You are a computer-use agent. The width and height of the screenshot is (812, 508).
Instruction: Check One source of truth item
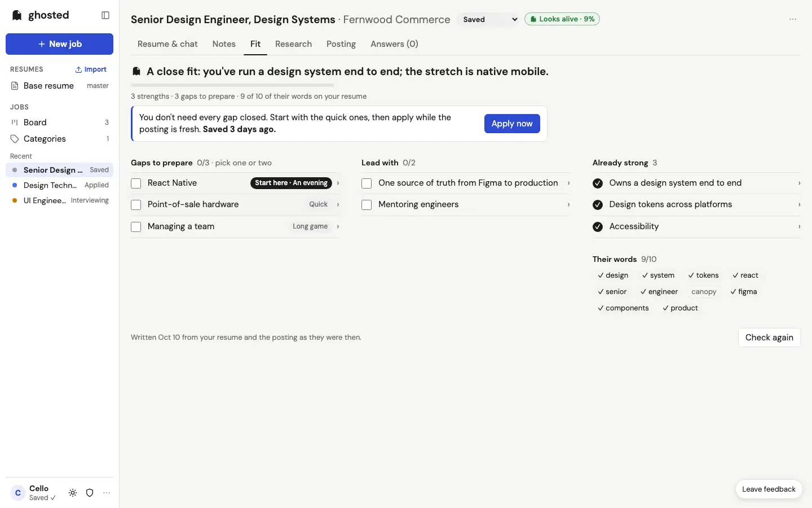pyautogui.click(x=367, y=183)
